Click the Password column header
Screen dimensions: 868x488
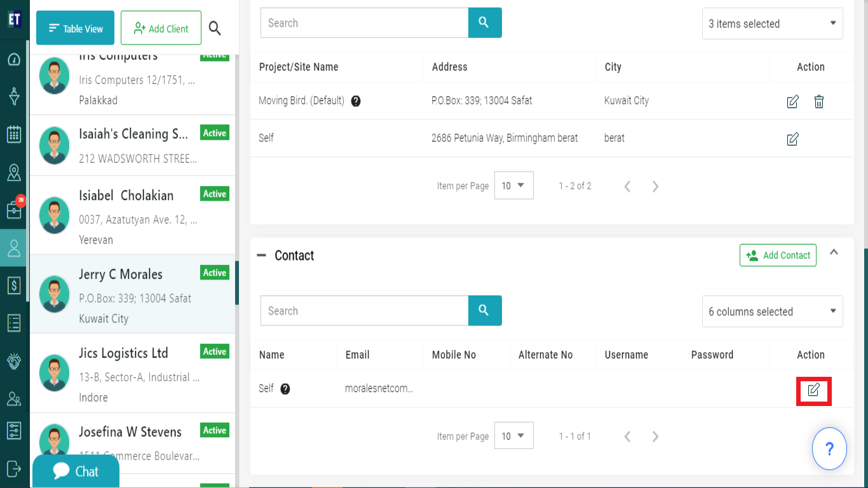tap(712, 355)
